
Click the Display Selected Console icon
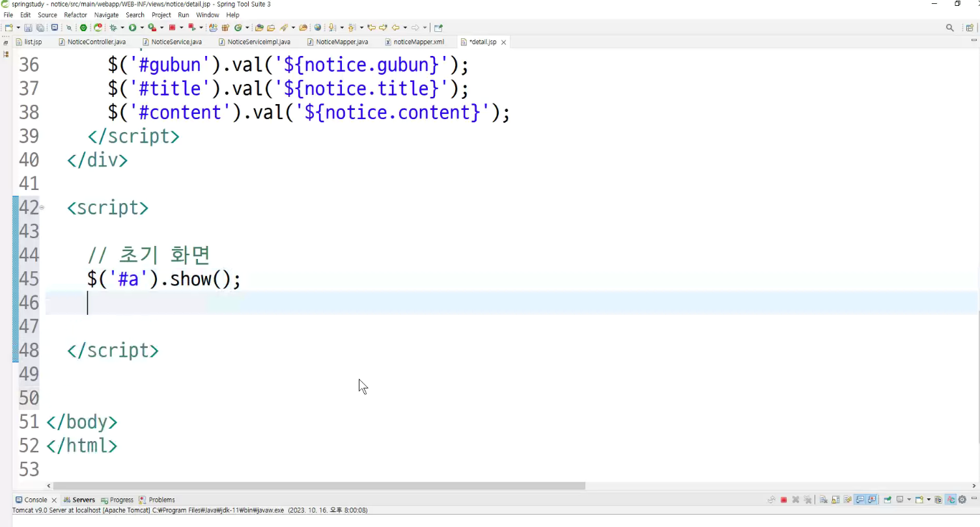coord(900,500)
